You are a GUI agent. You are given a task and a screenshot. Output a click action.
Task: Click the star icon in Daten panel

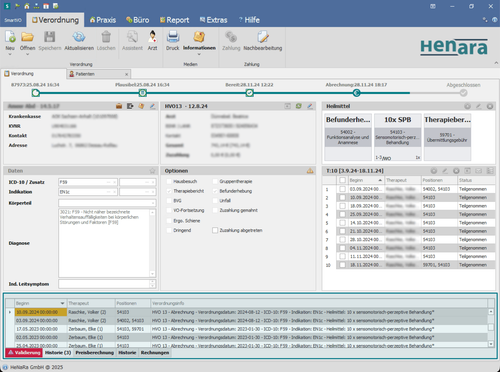(152, 171)
